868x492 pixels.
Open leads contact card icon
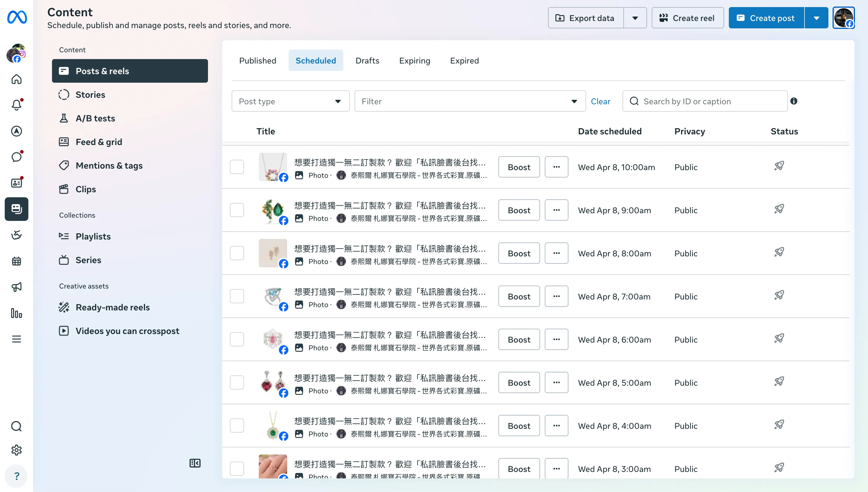17,183
